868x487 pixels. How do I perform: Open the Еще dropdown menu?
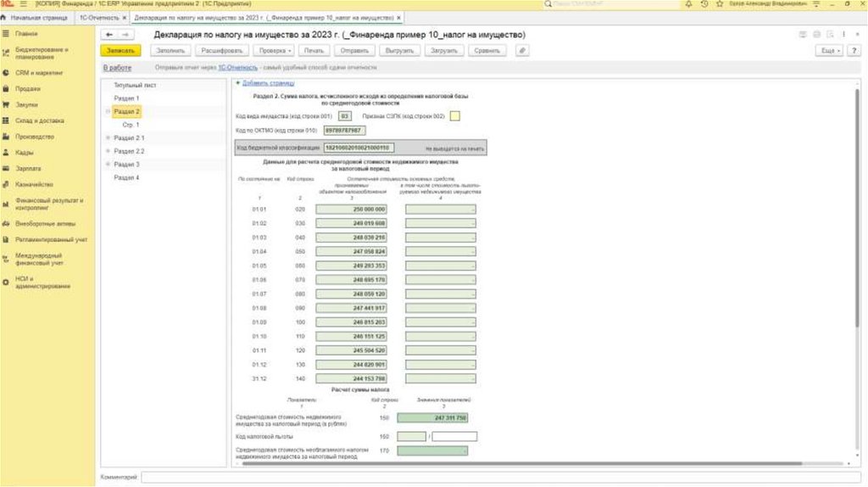(x=829, y=51)
